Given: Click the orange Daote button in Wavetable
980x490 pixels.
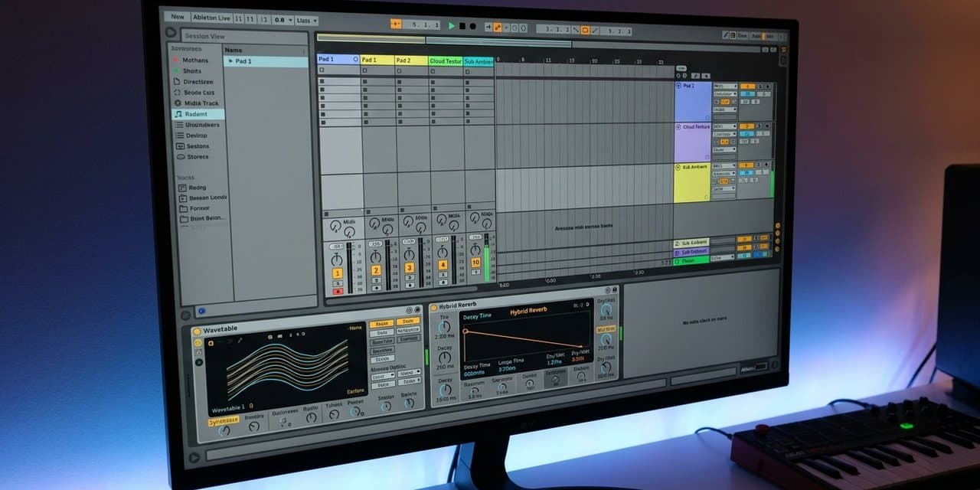Looking at the screenshot, I should pos(408,321).
